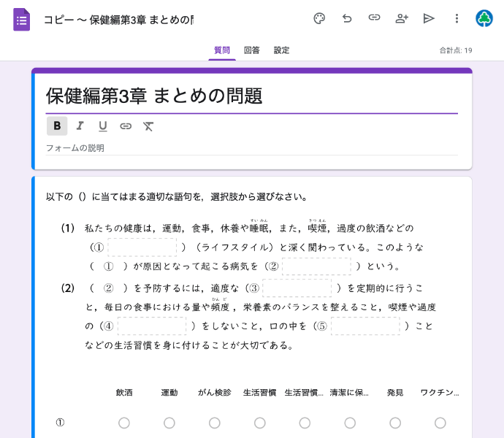504x438 pixels.
Task: Select the 生活習慣 radio in row ①
Action: (x=260, y=423)
